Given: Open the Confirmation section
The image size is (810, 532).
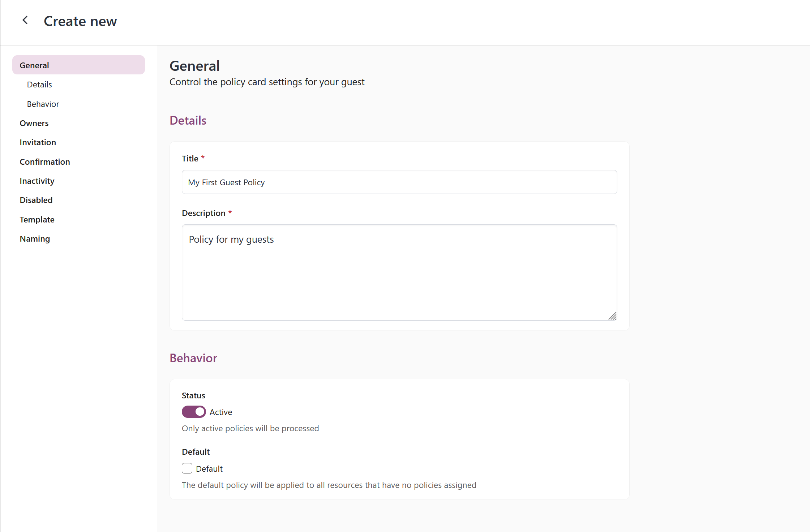Looking at the screenshot, I should point(44,161).
